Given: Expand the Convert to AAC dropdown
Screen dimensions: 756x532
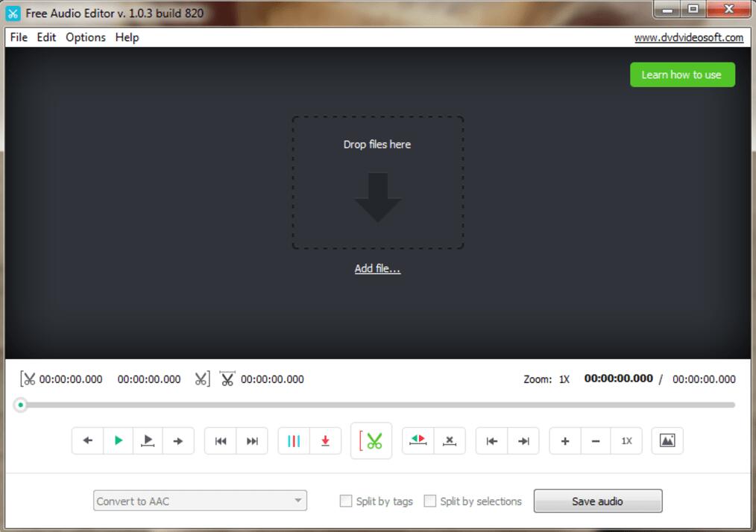Looking at the screenshot, I should [x=200, y=501].
